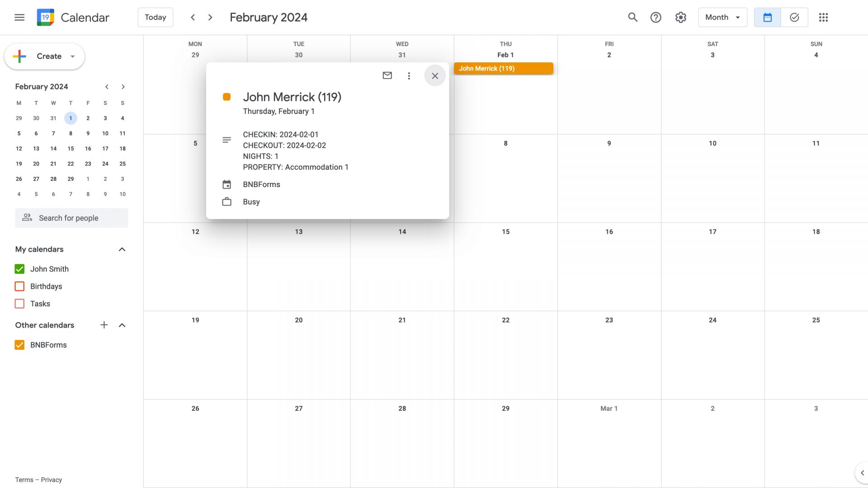Viewport: 868px width, 488px height.
Task: Click the Today button
Action: click(x=156, y=17)
